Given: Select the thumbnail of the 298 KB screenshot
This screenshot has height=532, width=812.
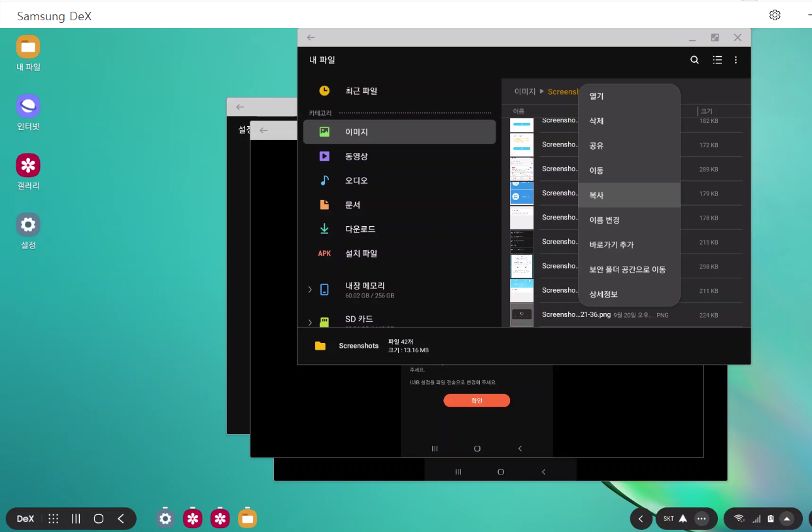Looking at the screenshot, I should [522, 266].
